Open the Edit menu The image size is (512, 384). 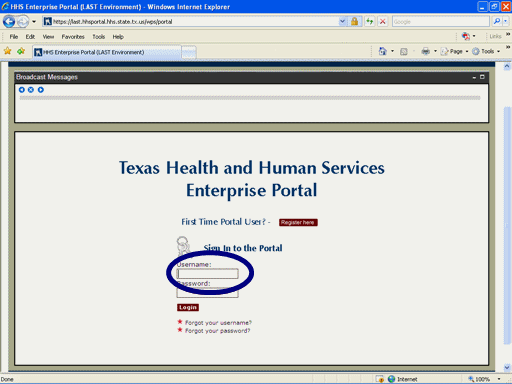tap(30, 37)
